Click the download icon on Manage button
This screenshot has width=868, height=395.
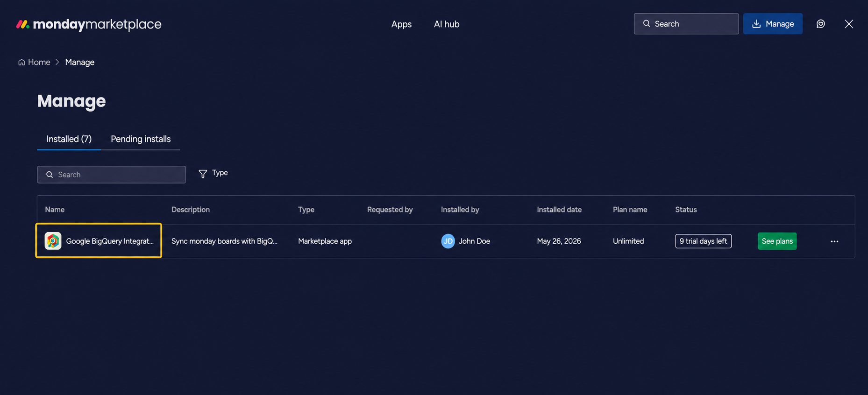pyautogui.click(x=756, y=24)
